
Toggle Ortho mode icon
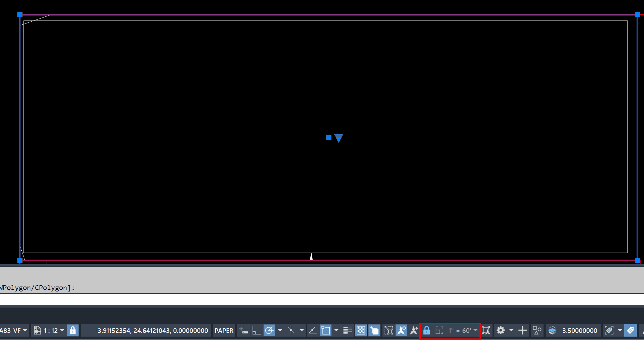[x=256, y=330]
